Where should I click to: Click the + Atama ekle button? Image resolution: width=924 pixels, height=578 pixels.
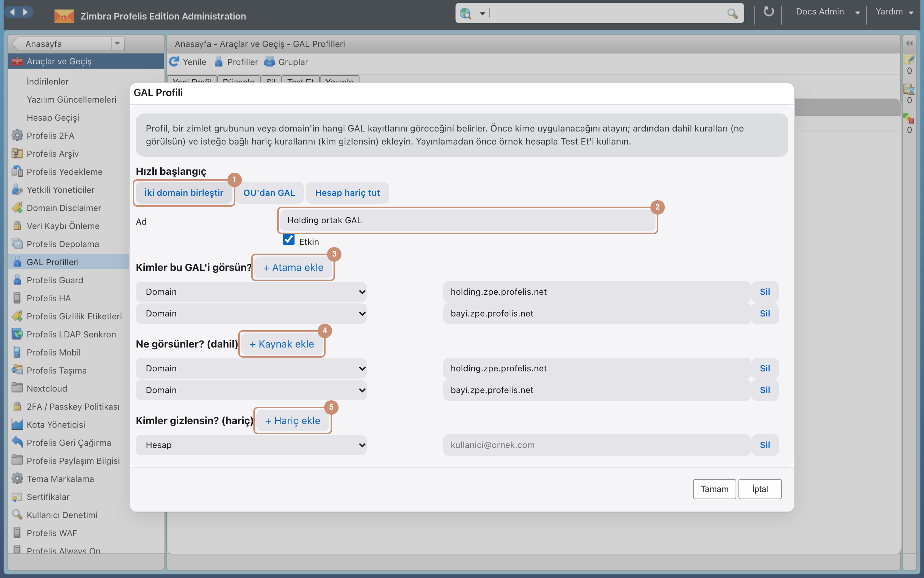click(293, 268)
